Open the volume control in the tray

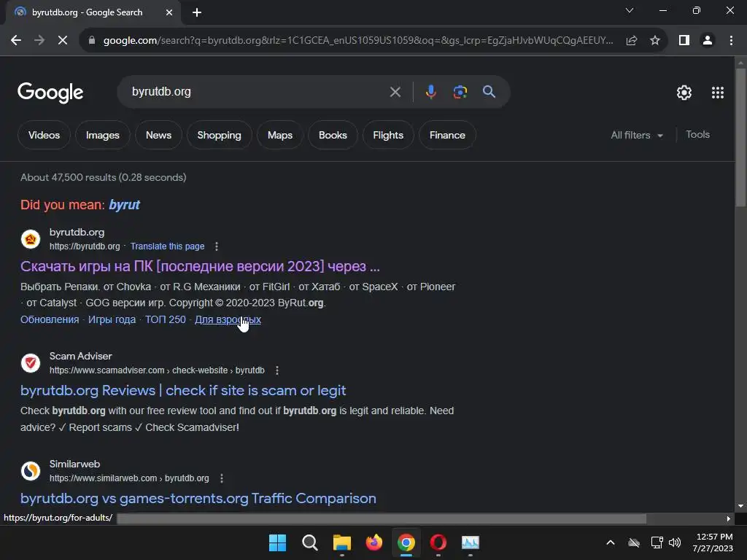click(675, 542)
